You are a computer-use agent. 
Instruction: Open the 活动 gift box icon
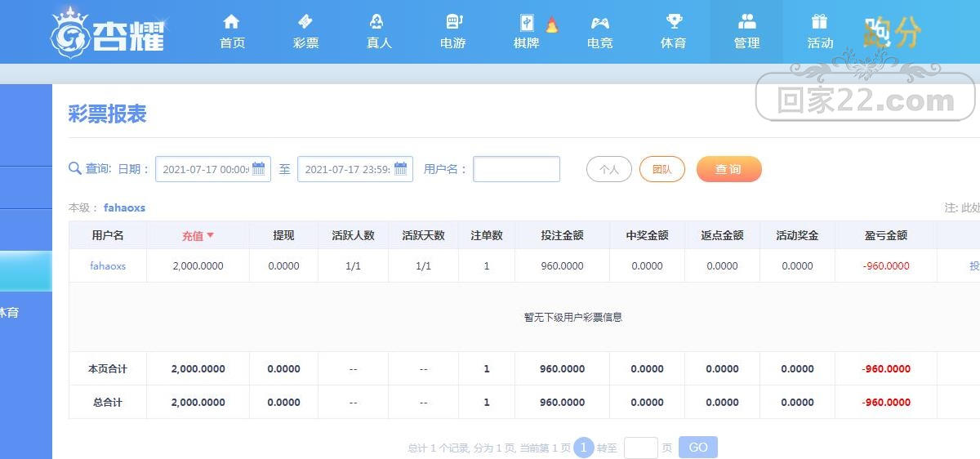[x=819, y=22]
